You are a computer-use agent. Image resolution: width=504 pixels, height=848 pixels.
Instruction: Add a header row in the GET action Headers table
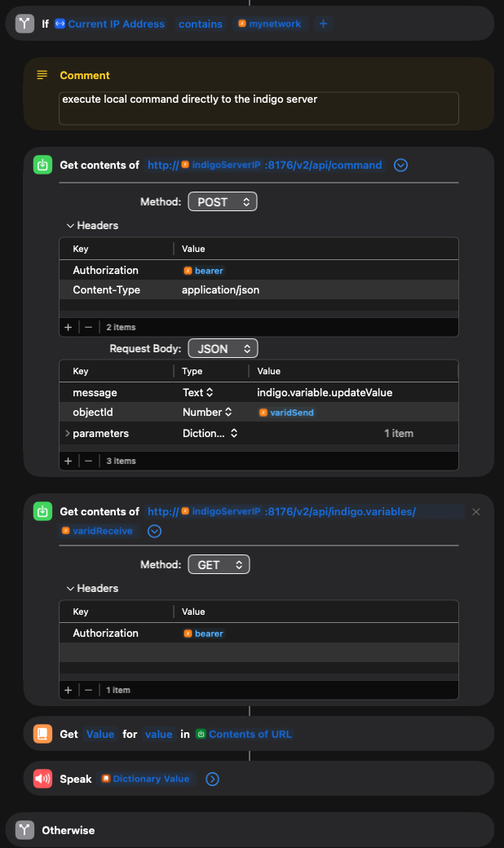tap(69, 690)
